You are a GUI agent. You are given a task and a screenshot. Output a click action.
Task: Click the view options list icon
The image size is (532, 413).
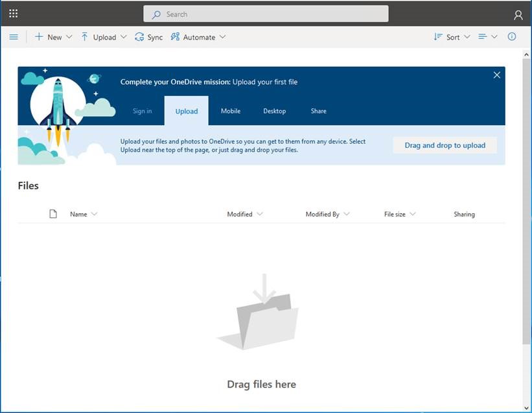click(483, 37)
